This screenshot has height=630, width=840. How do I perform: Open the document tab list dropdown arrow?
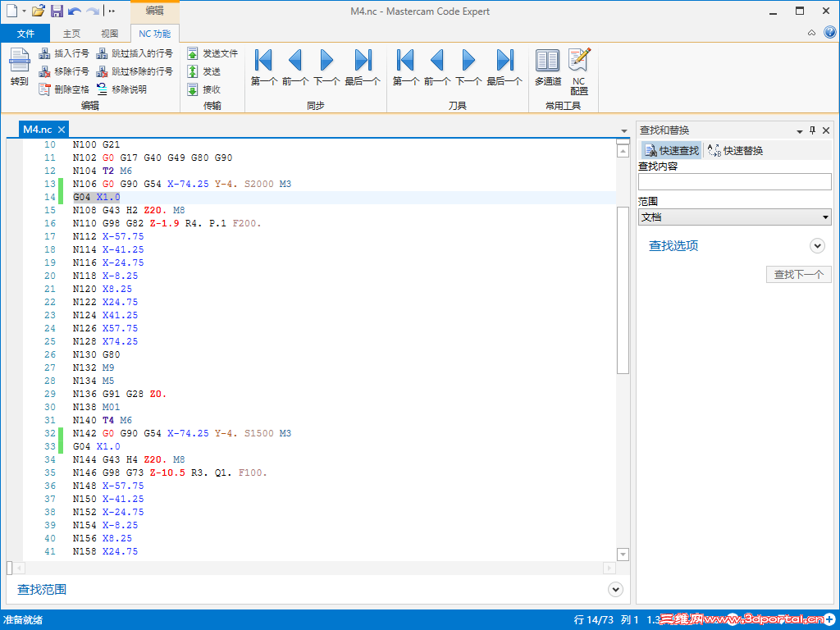click(624, 130)
